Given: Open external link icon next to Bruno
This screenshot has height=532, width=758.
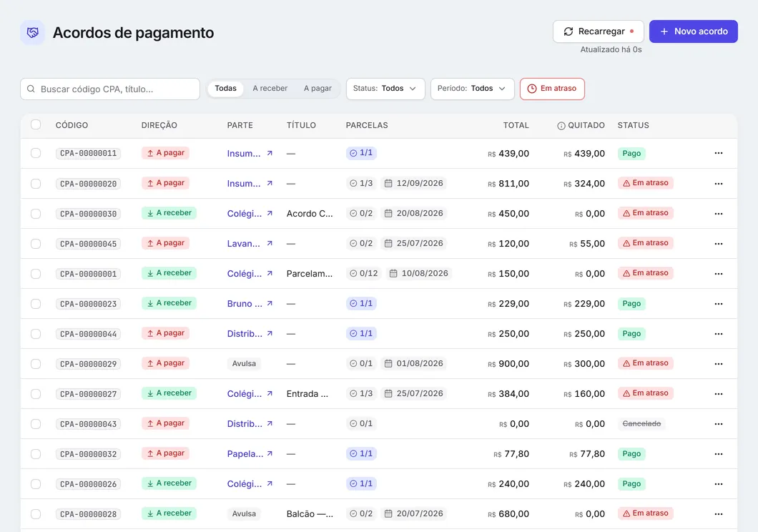Looking at the screenshot, I should pos(270,303).
